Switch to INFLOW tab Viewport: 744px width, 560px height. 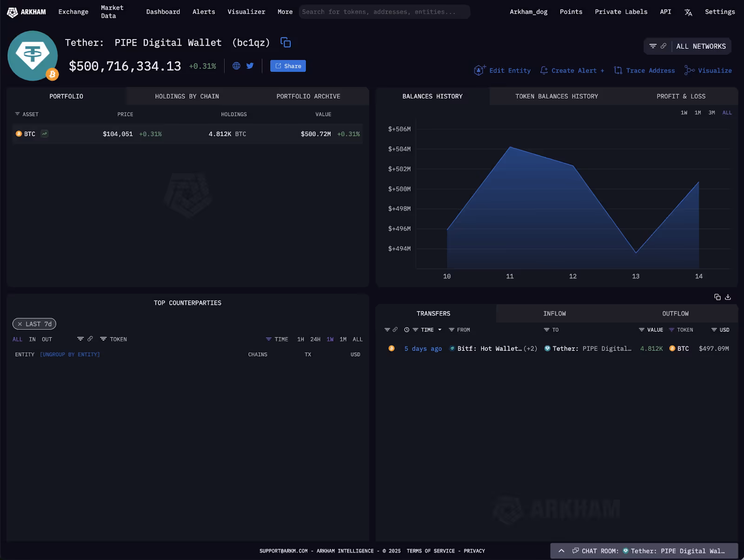tap(555, 314)
